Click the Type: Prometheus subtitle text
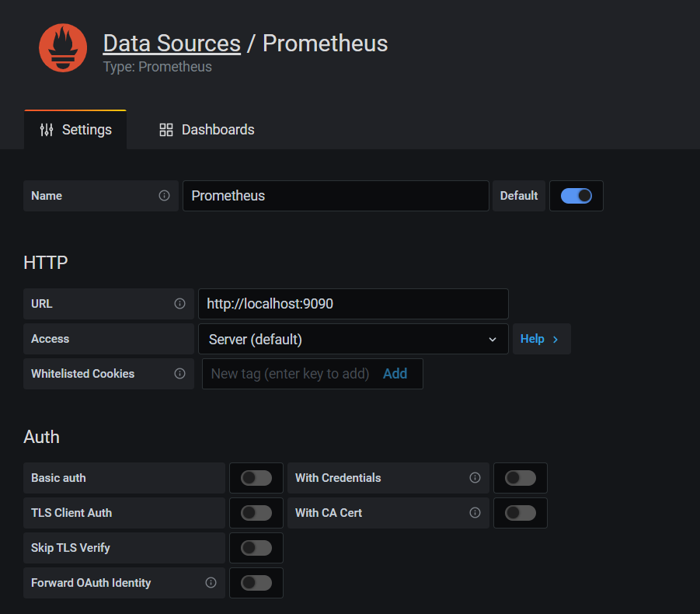The image size is (700, 614). [x=158, y=67]
